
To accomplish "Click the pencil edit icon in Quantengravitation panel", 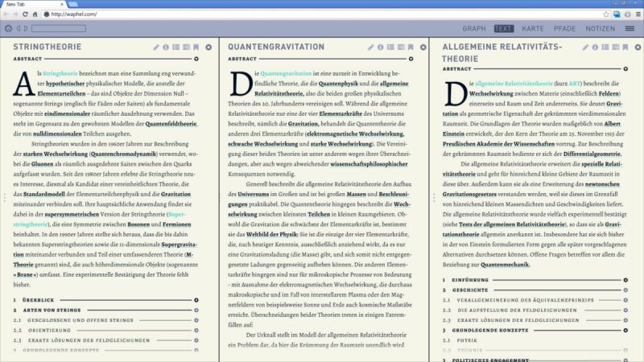I will (x=371, y=47).
